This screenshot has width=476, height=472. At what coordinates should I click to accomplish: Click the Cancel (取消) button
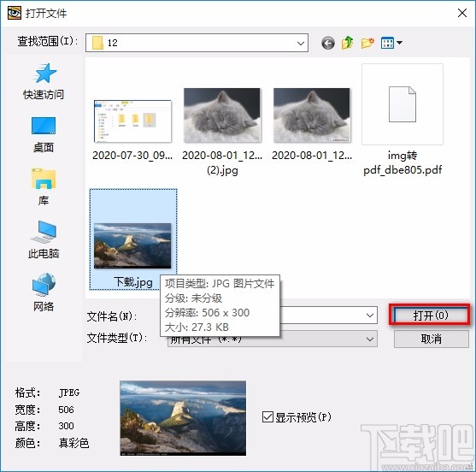[x=431, y=339]
